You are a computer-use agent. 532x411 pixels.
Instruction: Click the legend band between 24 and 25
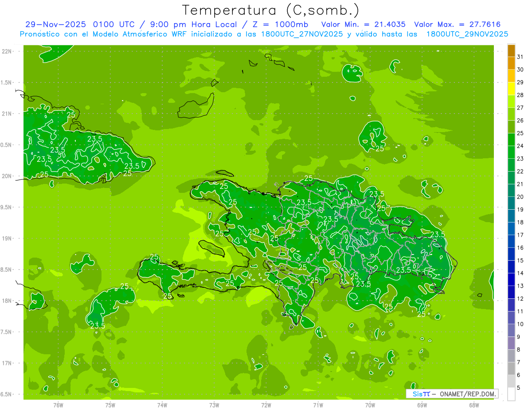tap(511, 139)
